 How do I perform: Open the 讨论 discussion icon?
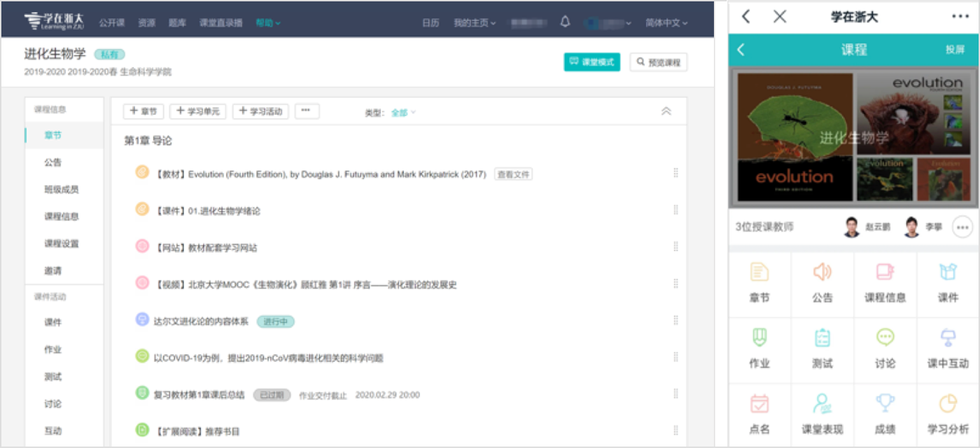(885, 349)
